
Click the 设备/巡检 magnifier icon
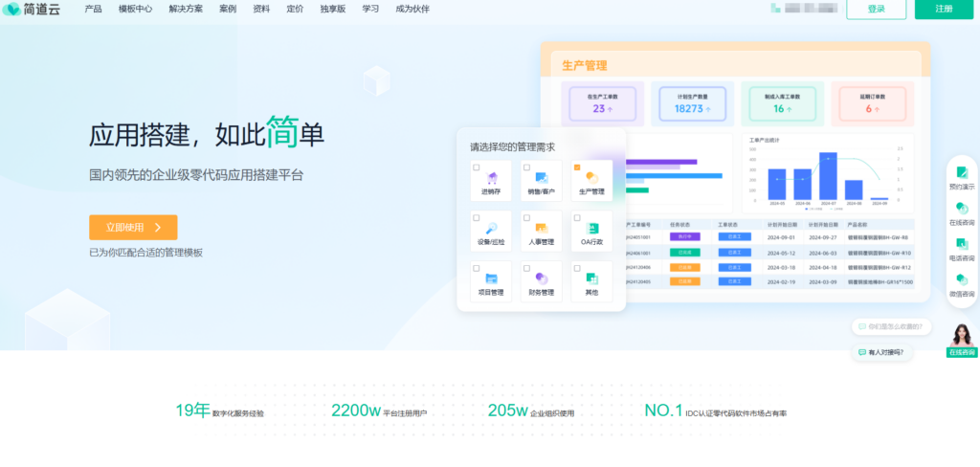491,228
